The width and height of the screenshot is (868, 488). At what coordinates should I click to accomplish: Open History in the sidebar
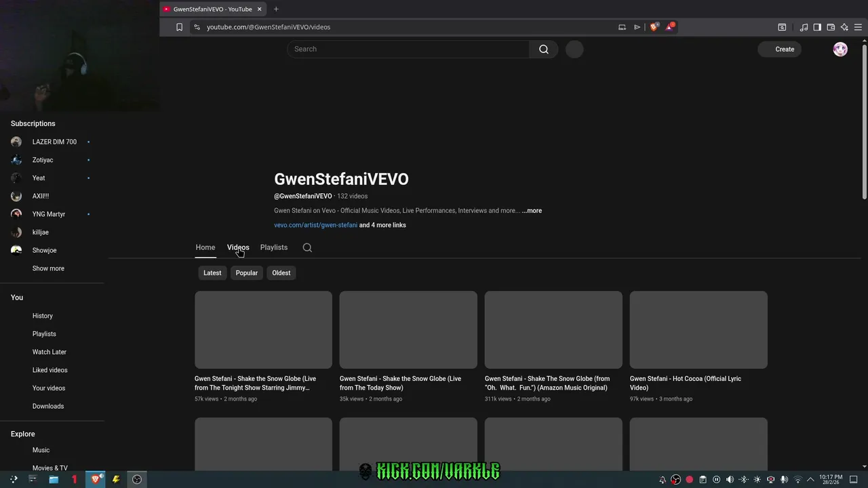coord(43,316)
